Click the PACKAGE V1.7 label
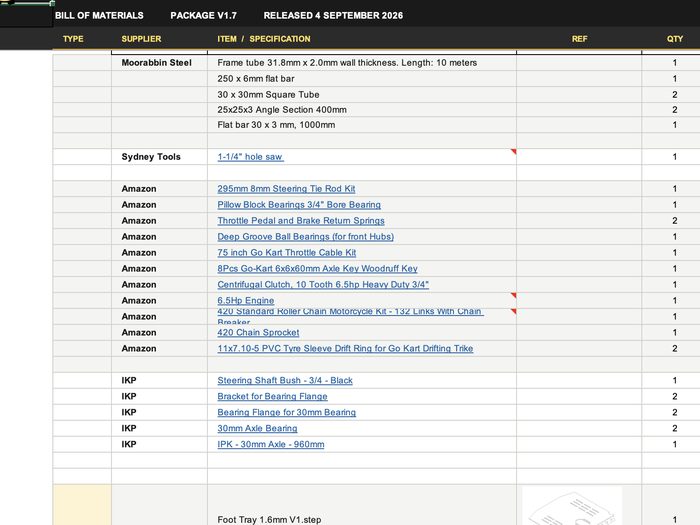Viewport: 700px width, 525px height. [204, 15]
